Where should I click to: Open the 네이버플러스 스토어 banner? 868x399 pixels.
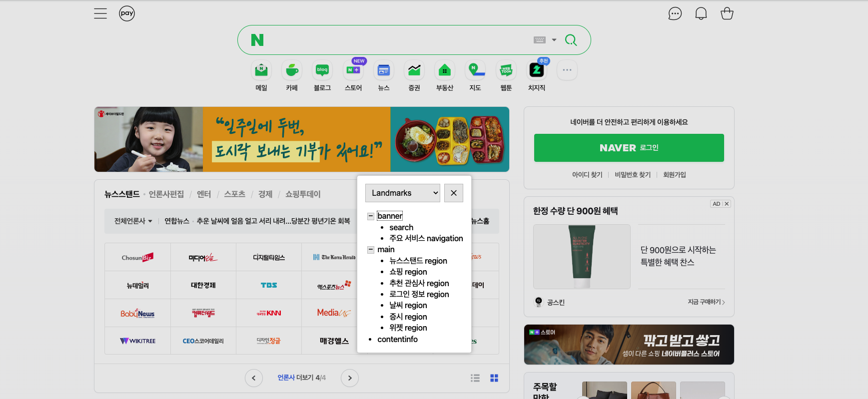point(629,345)
